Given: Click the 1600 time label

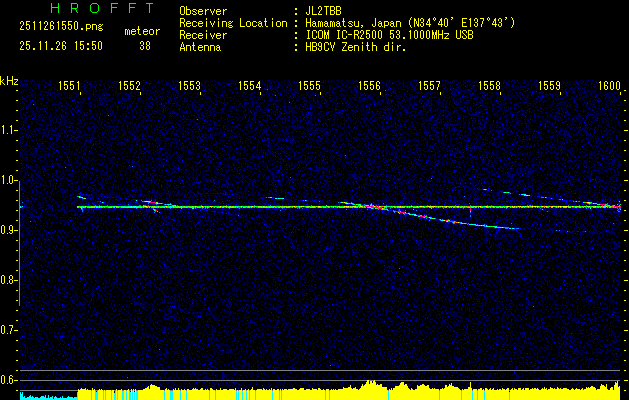Looking at the screenshot, I should 609,87.
